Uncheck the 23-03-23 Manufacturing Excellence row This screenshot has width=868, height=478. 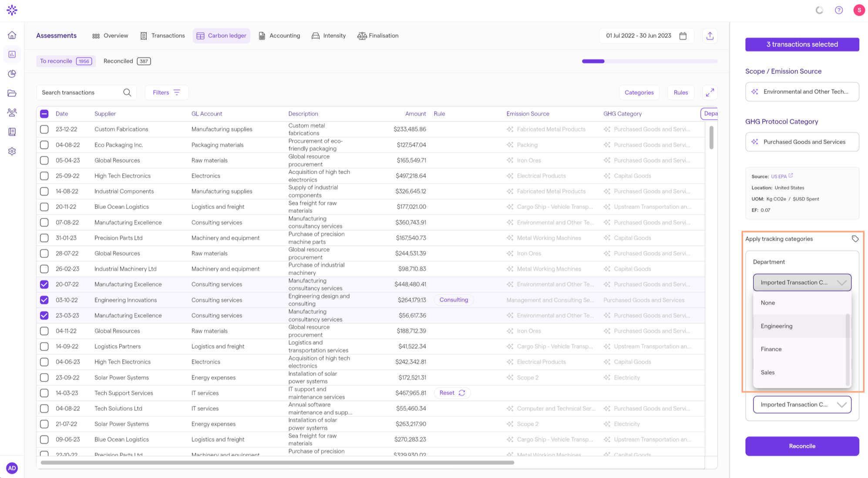pyautogui.click(x=44, y=315)
